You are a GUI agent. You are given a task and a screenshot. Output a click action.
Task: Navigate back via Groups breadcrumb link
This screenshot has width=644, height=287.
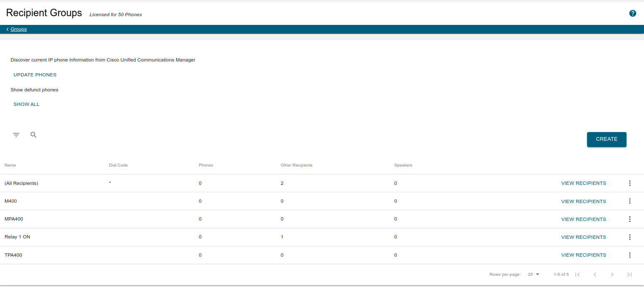[x=19, y=29]
